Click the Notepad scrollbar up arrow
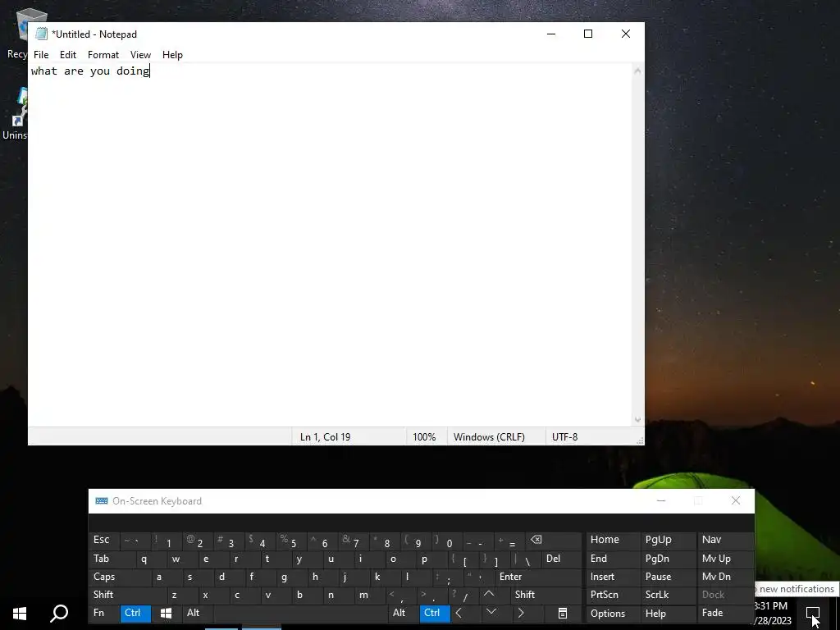 click(x=637, y=71)
